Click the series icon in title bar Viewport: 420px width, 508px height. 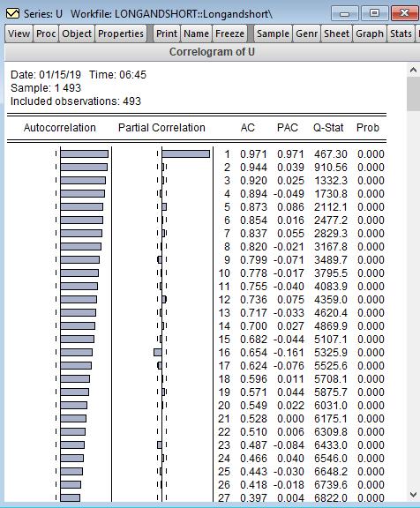pos(12,13)
